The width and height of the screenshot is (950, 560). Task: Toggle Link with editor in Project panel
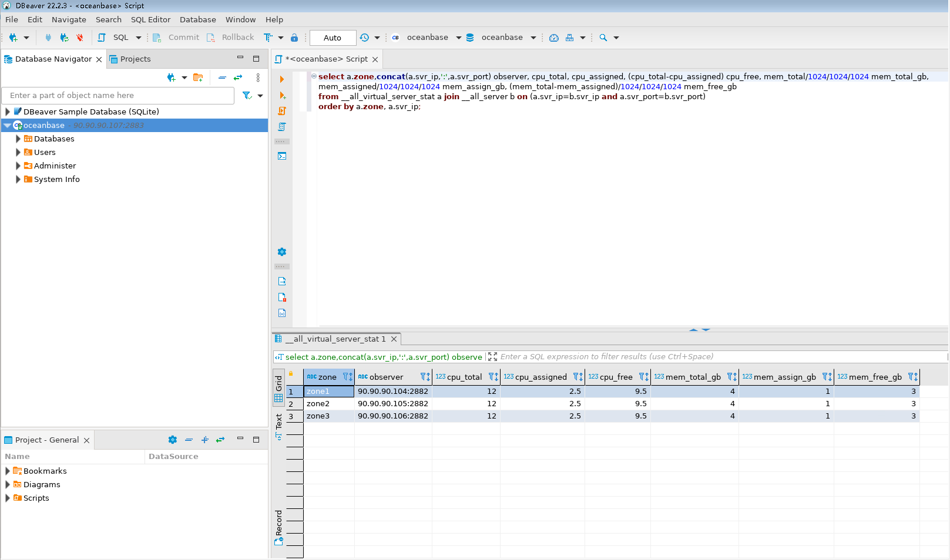click(x=220, y=440)
